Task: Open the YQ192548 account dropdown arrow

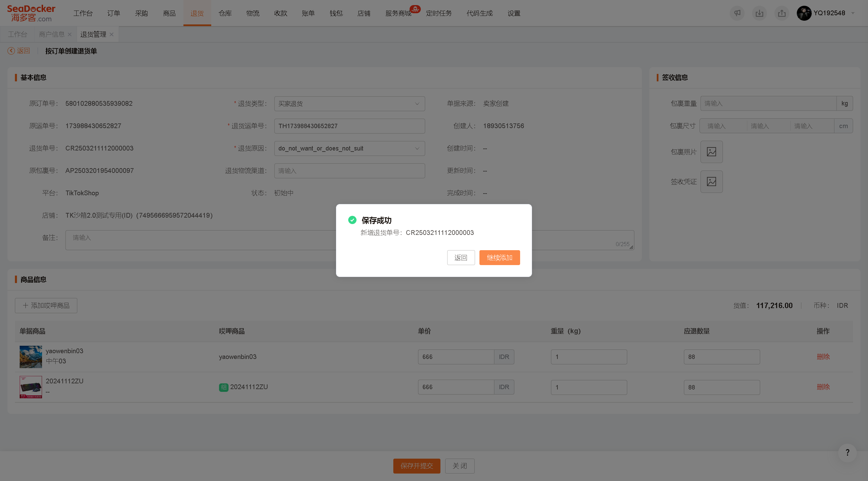Action: pyautogui.click(x=853, y=13)
